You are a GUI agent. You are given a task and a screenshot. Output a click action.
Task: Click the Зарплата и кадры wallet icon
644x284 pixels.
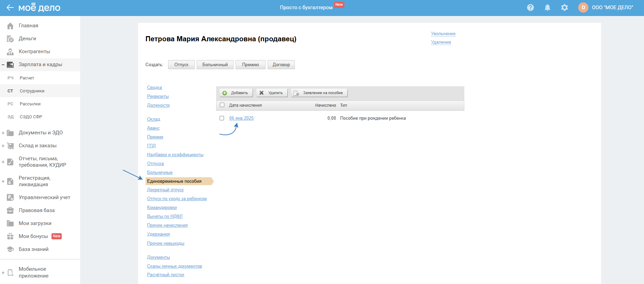tap(10, 64)
